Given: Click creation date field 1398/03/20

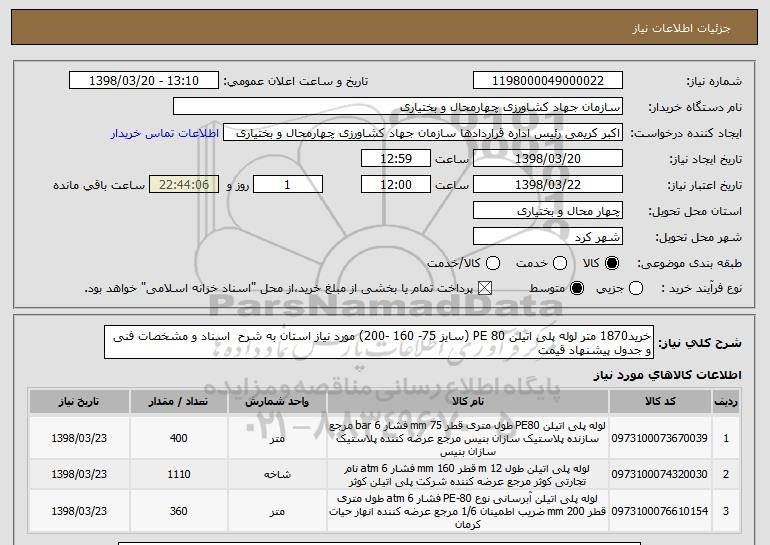Looking at the screenshot, I should coord(548,159).
